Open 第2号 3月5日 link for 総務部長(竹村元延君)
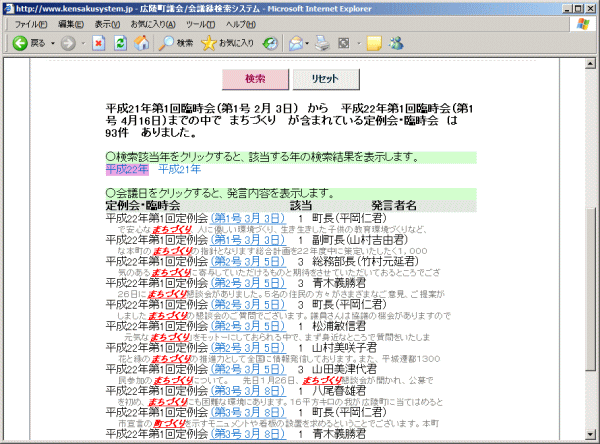This screenshot has width=600, height=444. click(248, 261)
